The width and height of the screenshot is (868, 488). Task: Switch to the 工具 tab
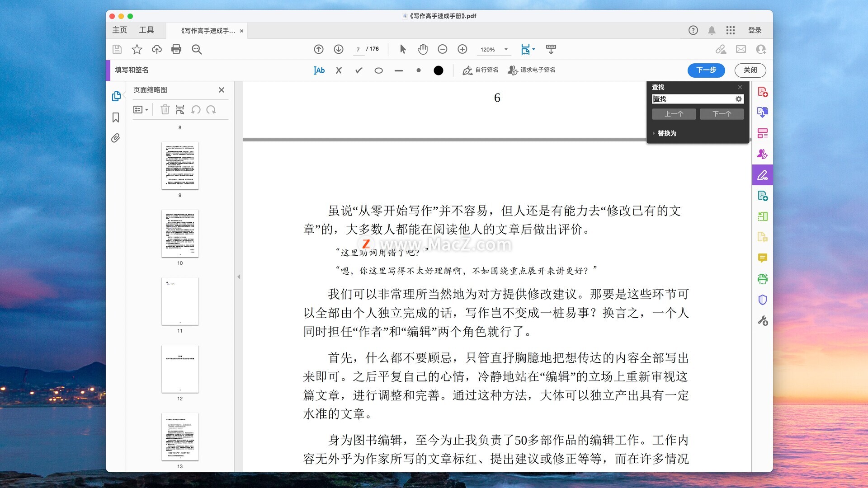click(146, 30)
